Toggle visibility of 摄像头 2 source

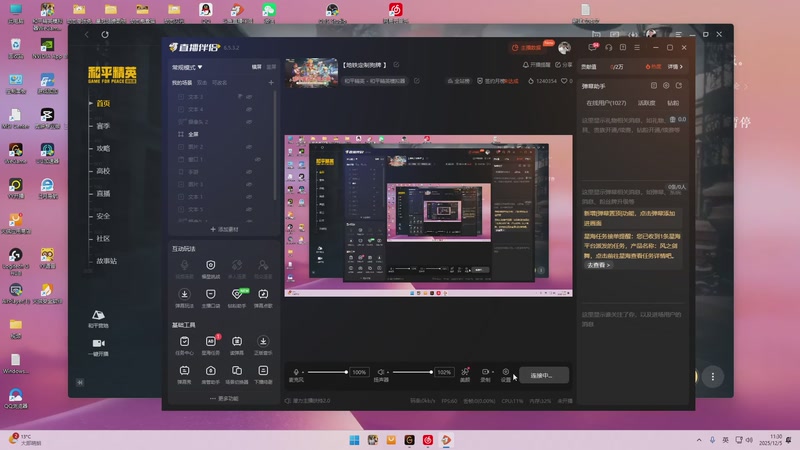coord(249,122)
